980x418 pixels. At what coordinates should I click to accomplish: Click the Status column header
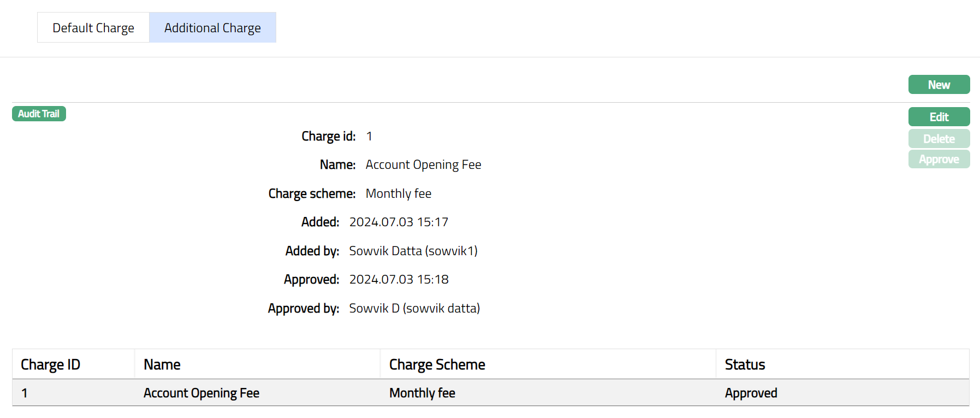(x=745, y=364)
